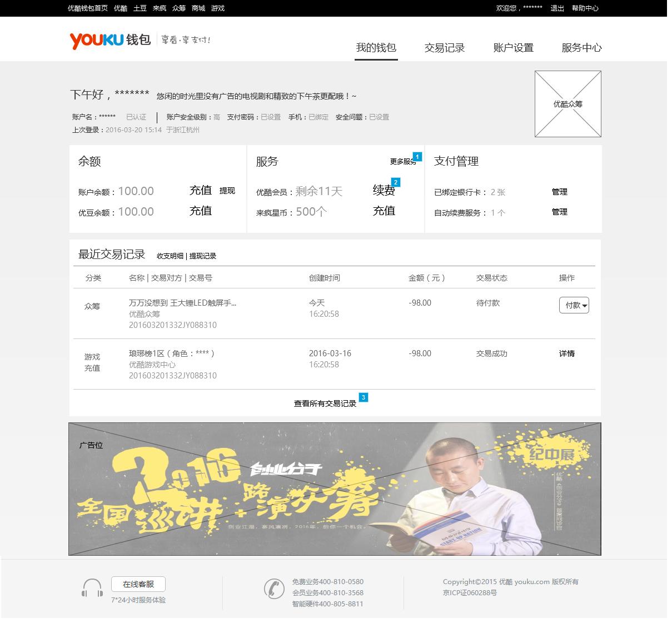Screen dimensions: 672x623
Task: Open the 账户设置 tab
Action: 513,48
